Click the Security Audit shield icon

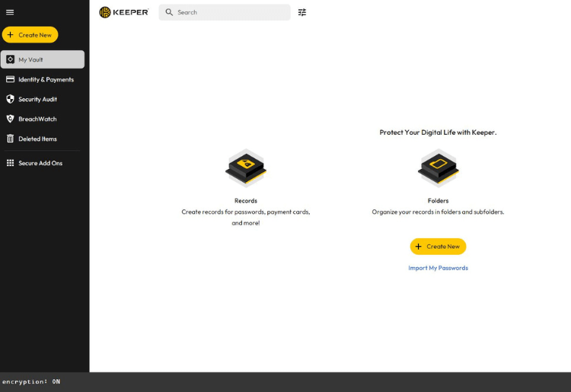[11, 99]
